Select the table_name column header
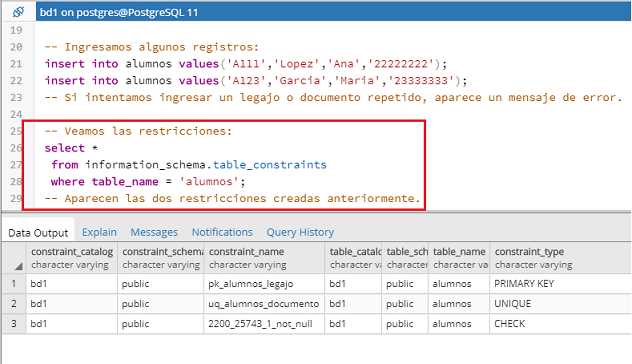 [459, 258]
